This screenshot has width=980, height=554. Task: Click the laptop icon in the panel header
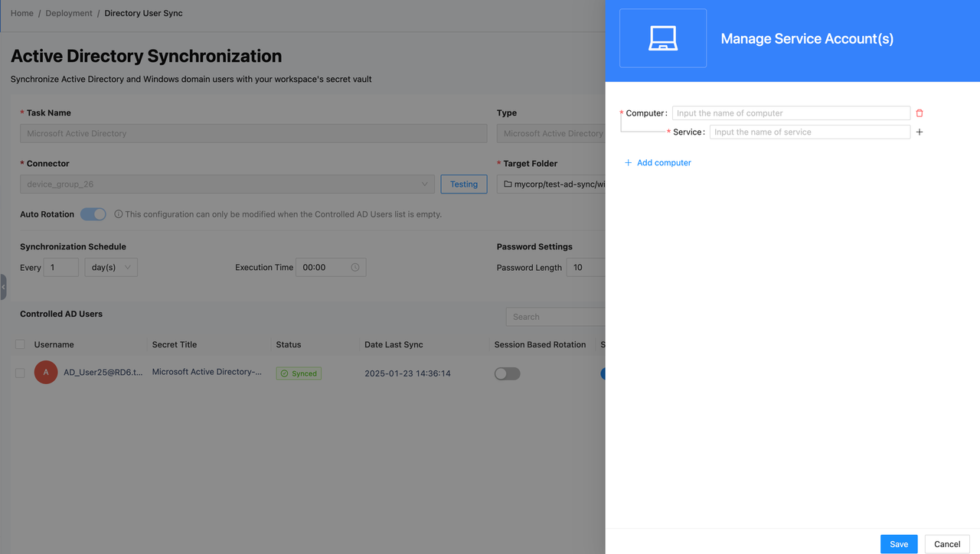[663, 38]
